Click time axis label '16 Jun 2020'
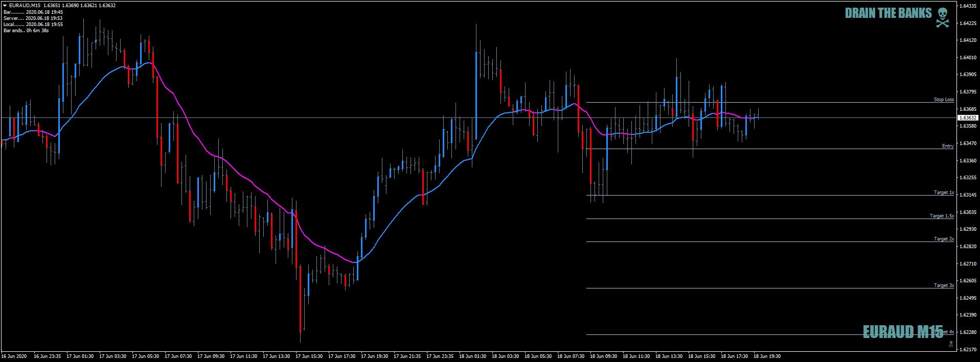980x362 pixels. point(14,356)
